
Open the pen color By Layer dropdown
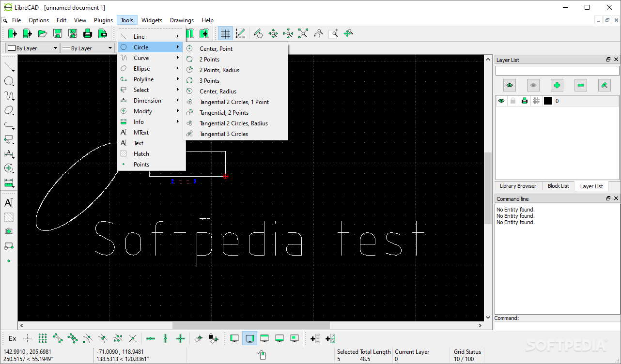pyautogui.click(x=32, y=48)
